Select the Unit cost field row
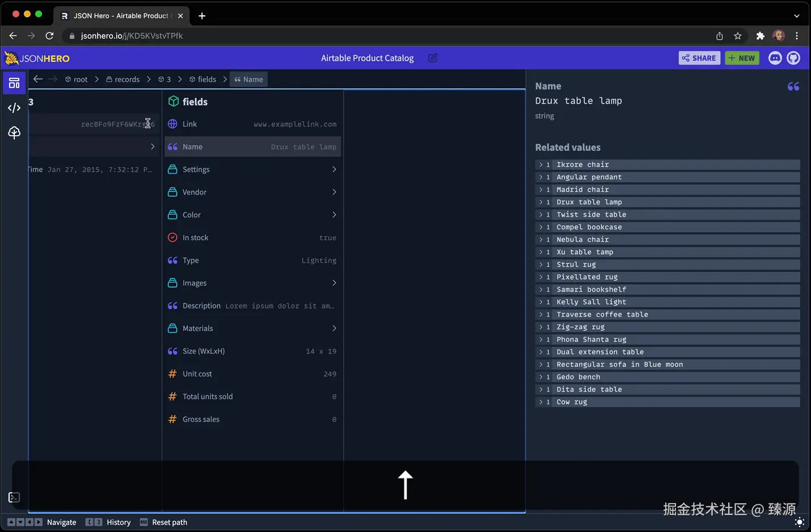811x532 pixels. [x=253, y=374]
